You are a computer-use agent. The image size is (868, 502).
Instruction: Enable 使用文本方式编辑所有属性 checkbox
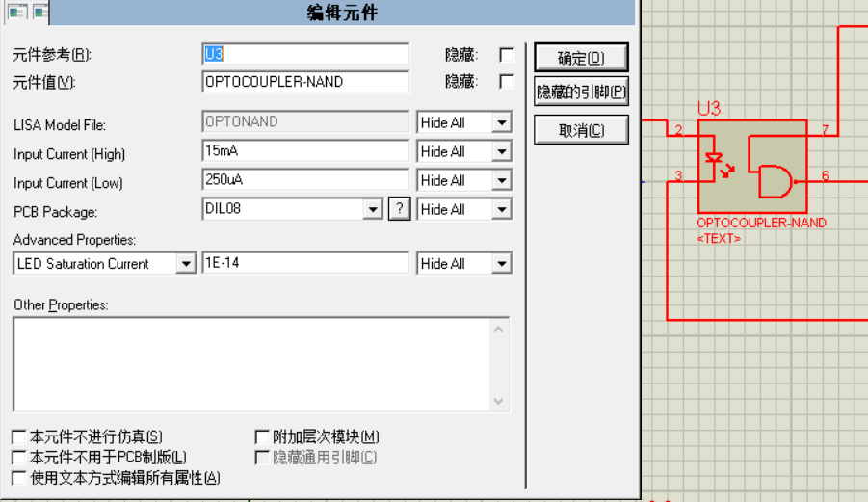19,478
